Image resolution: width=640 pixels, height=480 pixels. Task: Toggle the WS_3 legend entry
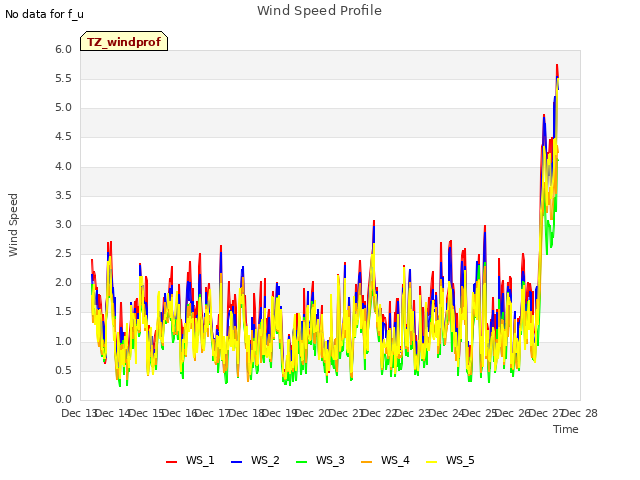tap(320, 461)
